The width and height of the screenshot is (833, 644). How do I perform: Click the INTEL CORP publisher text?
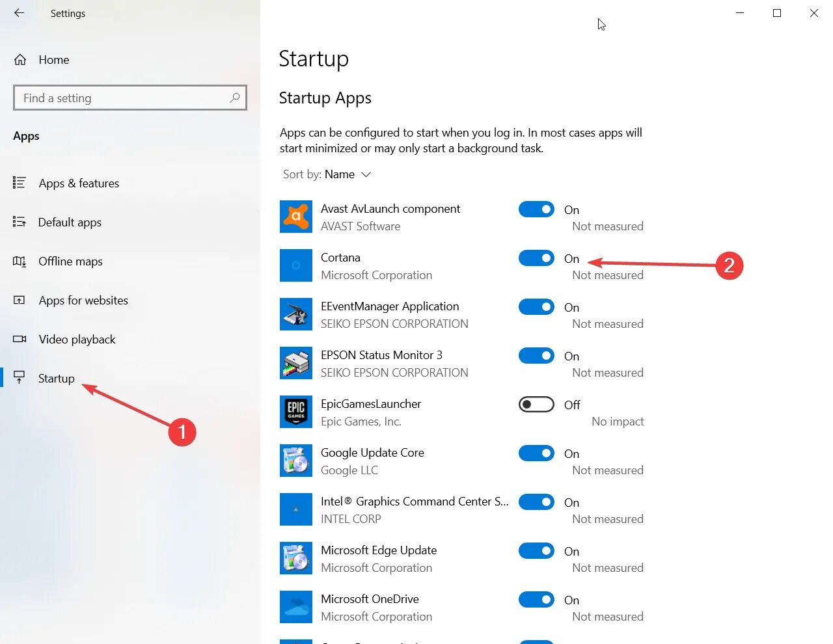[x=351, y=519]
